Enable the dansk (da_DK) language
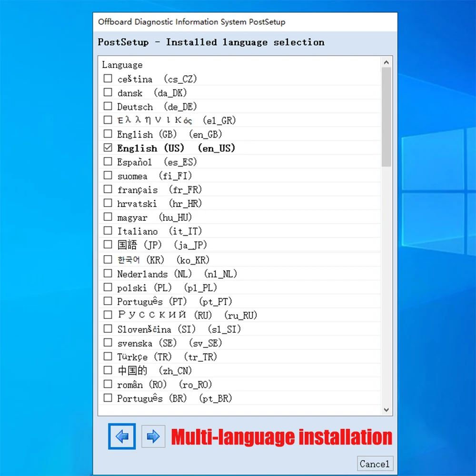Image resolution: width=476 pixels, height=476 pixels. pos(108,92)
